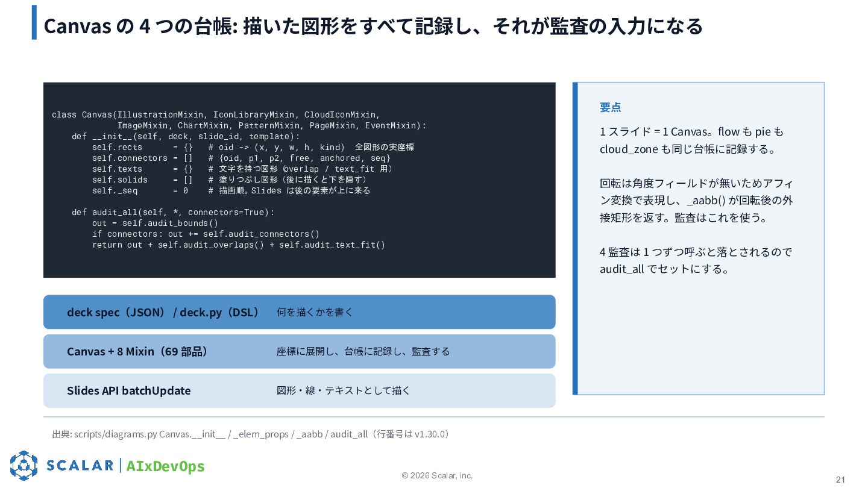
Task: Click the 何を描くかを書く description text
Action: coord(315,312)
